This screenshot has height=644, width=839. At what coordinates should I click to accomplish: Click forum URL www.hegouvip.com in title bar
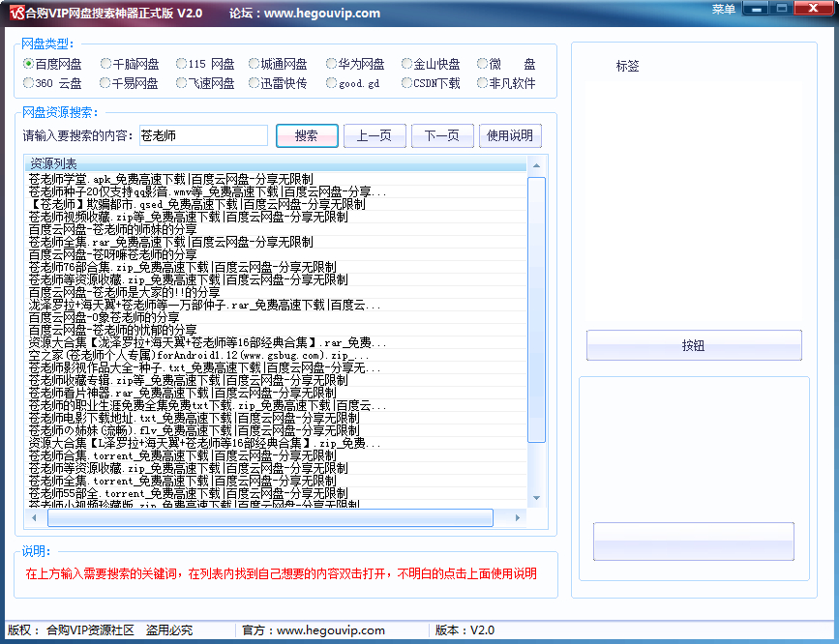(322, 14)
